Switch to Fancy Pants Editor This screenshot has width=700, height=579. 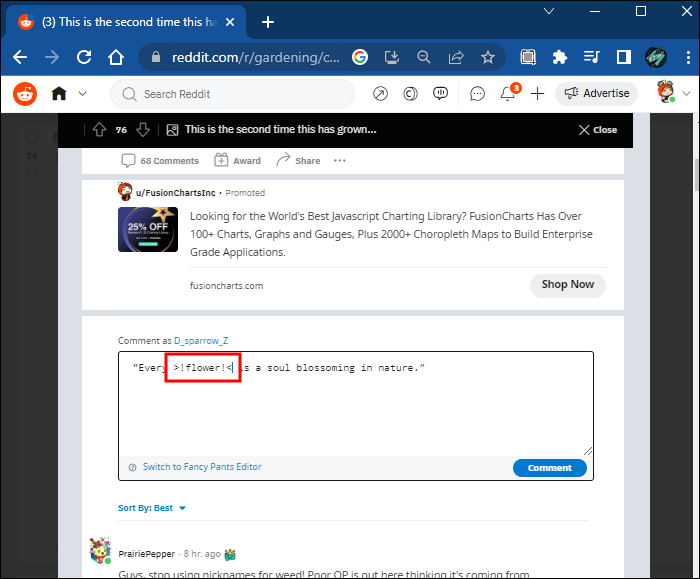pyautogui.click(x=201, y=467)
